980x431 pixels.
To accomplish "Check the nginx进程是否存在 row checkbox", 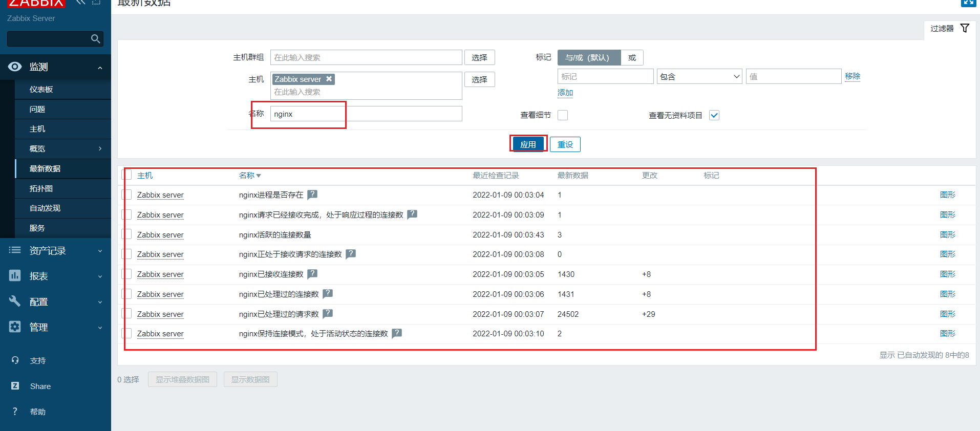I will tap(126, 195).
